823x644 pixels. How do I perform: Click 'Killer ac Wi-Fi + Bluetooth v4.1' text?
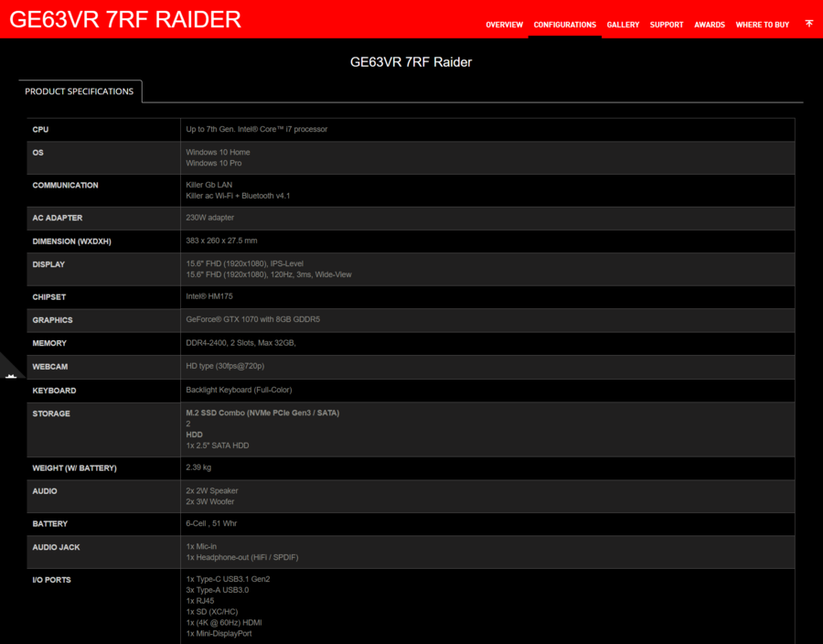tap(238, 196)
